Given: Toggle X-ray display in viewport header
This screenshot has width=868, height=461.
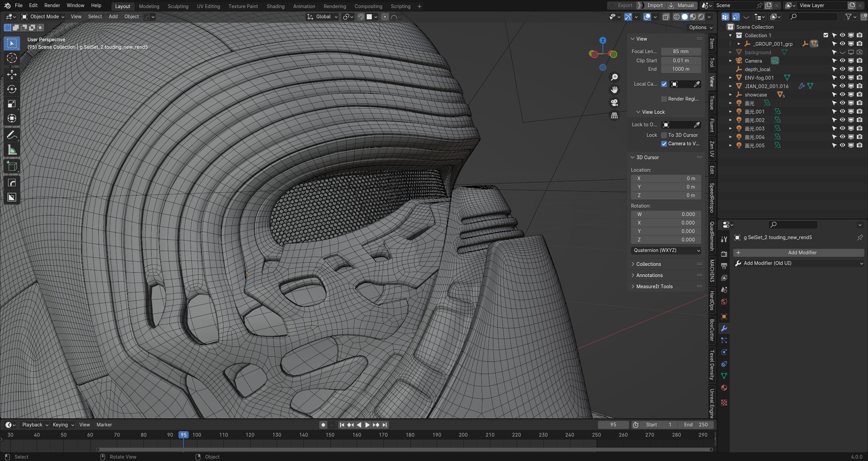Looking at the screenshot, I should coord(666,17).
